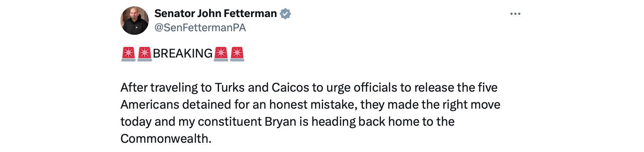This screenshot has height=152, width=644.
Task: Click the words "right move" in the tweet
Action: (x=469, y=104)
